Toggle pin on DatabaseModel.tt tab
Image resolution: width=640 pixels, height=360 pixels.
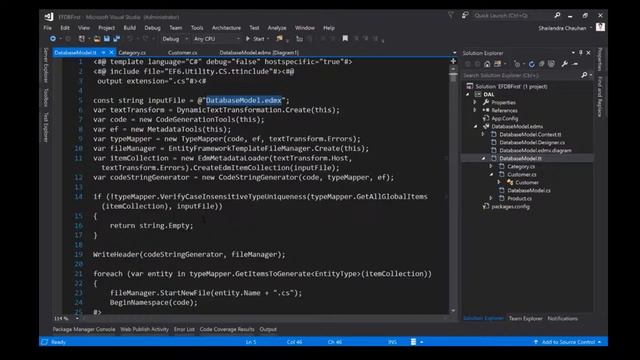pos(103,53)
